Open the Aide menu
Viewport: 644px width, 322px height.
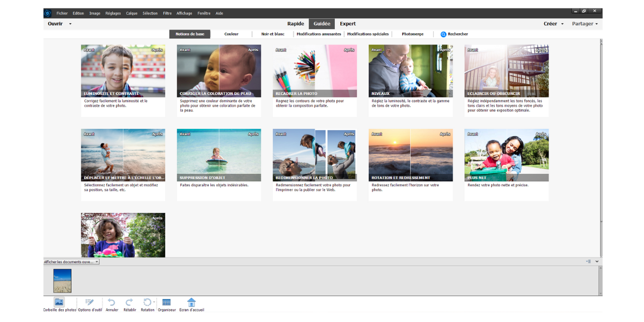pyautogui.click(x=219, y=13)
